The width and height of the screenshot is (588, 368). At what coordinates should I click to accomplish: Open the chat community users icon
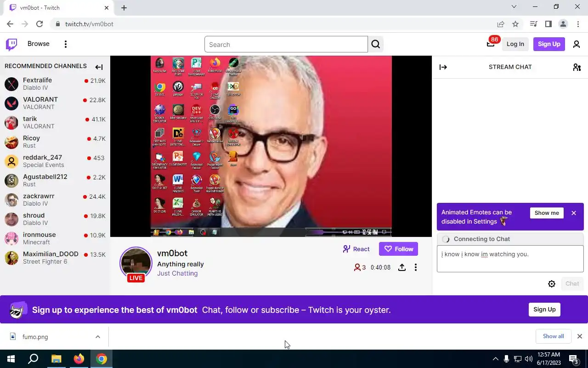click(577, 67)
